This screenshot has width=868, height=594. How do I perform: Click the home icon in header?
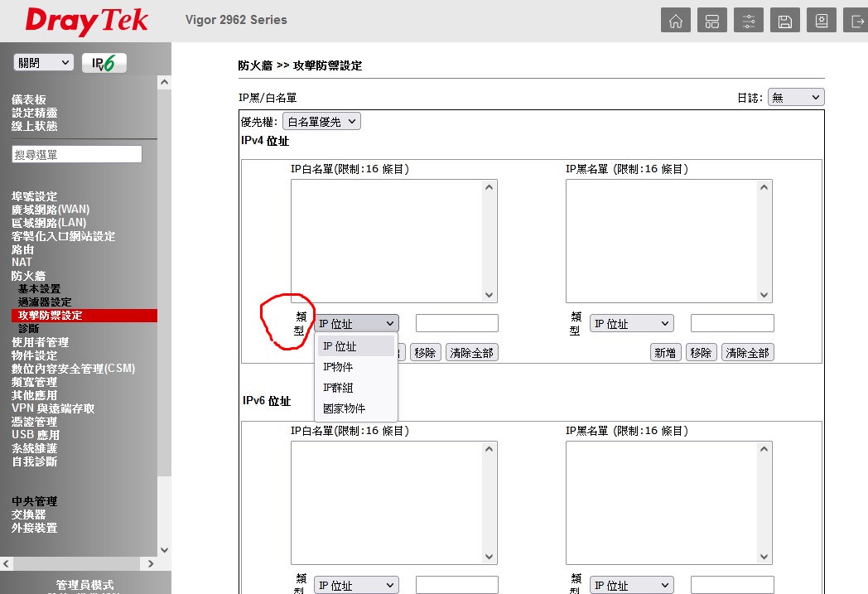click(x=675, y=21)
